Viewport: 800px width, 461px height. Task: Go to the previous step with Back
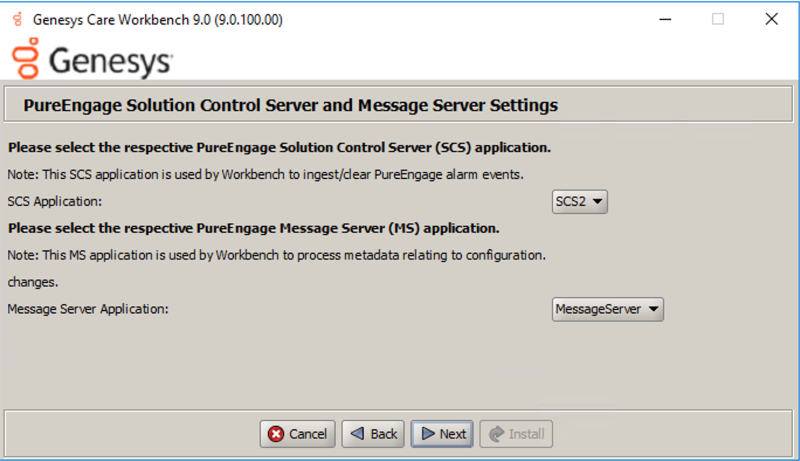tap(373, 434)
